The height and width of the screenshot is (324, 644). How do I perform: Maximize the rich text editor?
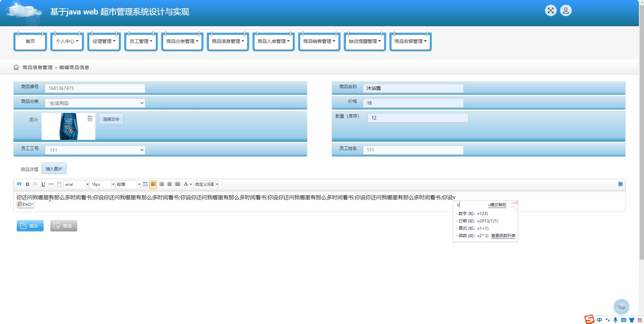pos(620,184)
